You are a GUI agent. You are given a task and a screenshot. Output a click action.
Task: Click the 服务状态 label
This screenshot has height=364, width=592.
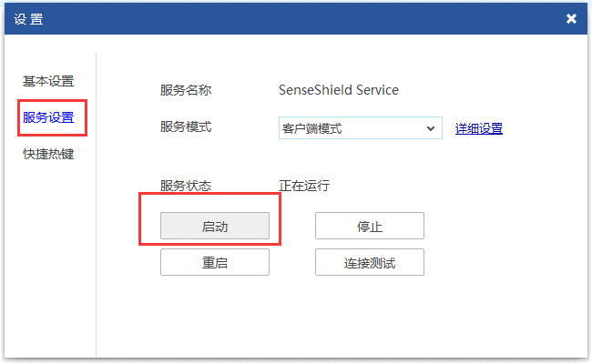pos(186,186)
